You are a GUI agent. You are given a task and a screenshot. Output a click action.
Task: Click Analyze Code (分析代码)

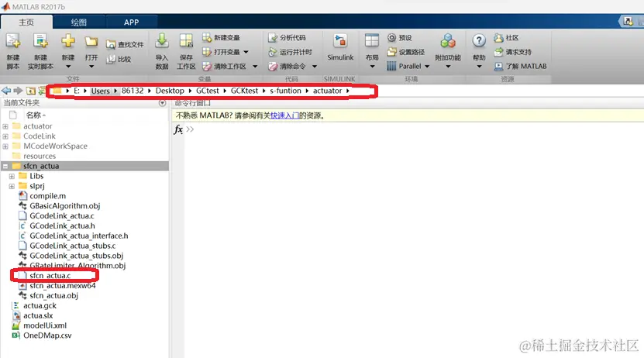(x=287, y=38)
